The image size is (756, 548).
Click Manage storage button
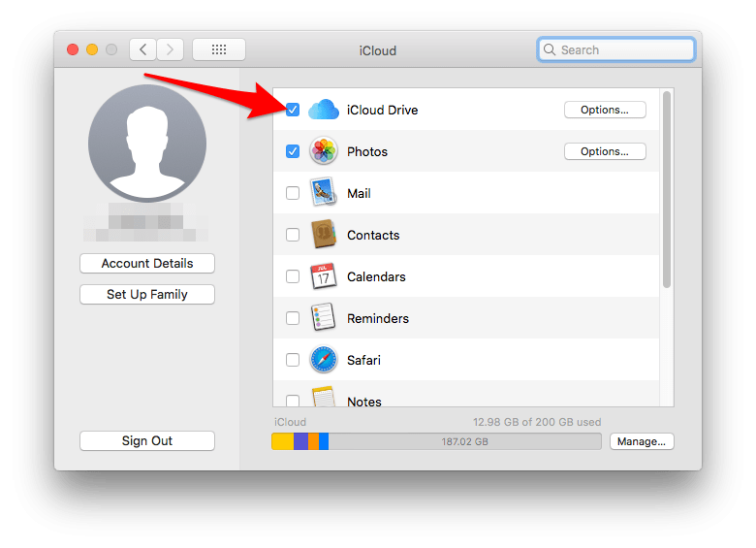click(x=642, y=441)
